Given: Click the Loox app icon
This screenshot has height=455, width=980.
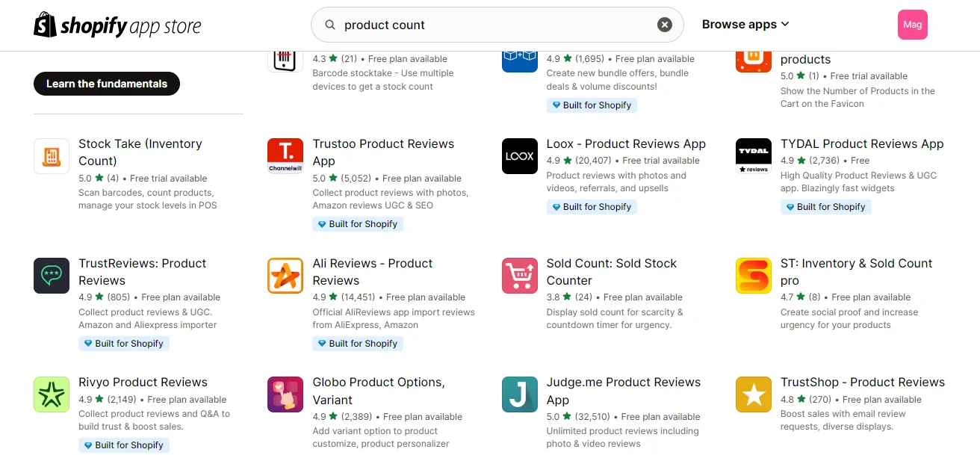Looking at the screenshot, I should point(519,156).
